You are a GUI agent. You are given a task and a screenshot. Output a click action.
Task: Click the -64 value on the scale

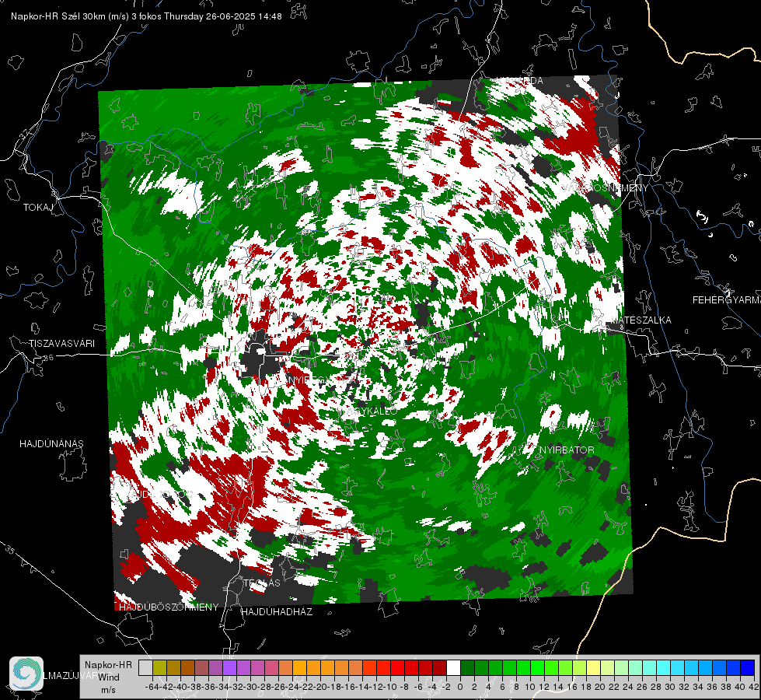tap(152, 687)
